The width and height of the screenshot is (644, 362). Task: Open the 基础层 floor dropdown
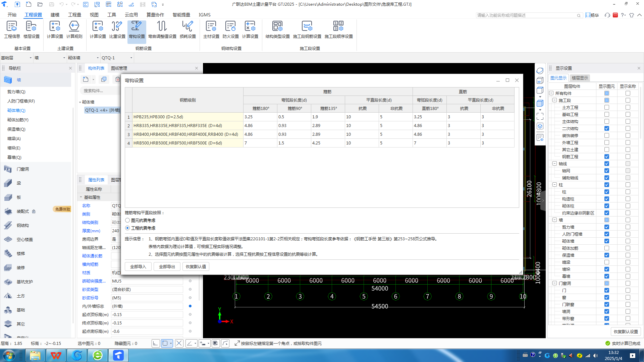coord(16,58)
